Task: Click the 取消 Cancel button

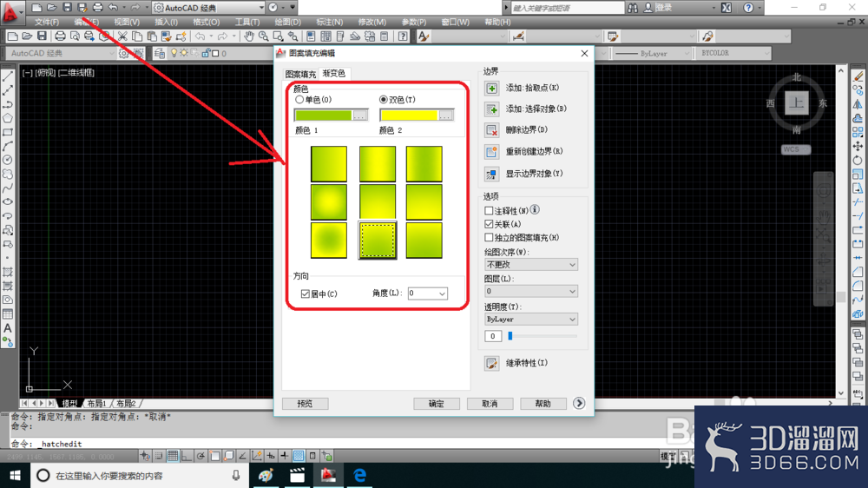Action: coord(490,404)
